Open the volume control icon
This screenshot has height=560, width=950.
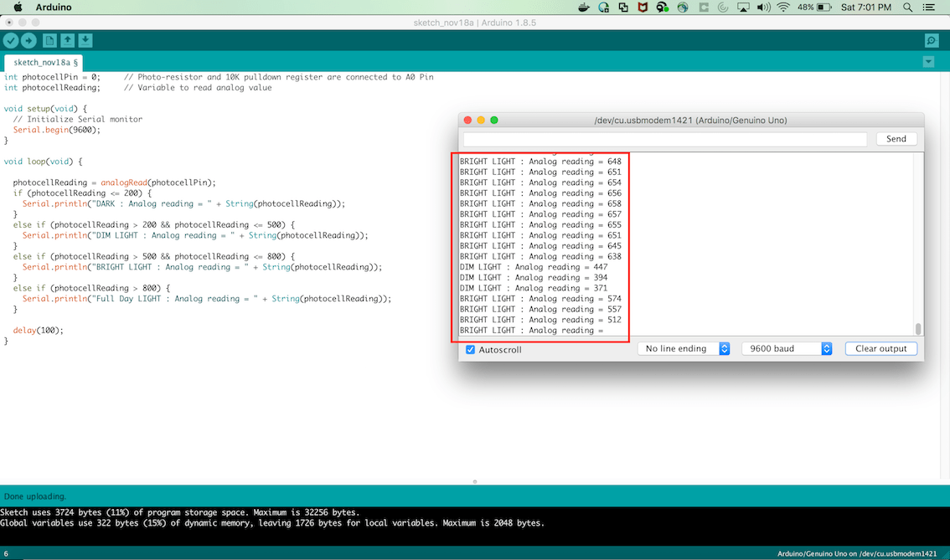(x=763, y=8)
